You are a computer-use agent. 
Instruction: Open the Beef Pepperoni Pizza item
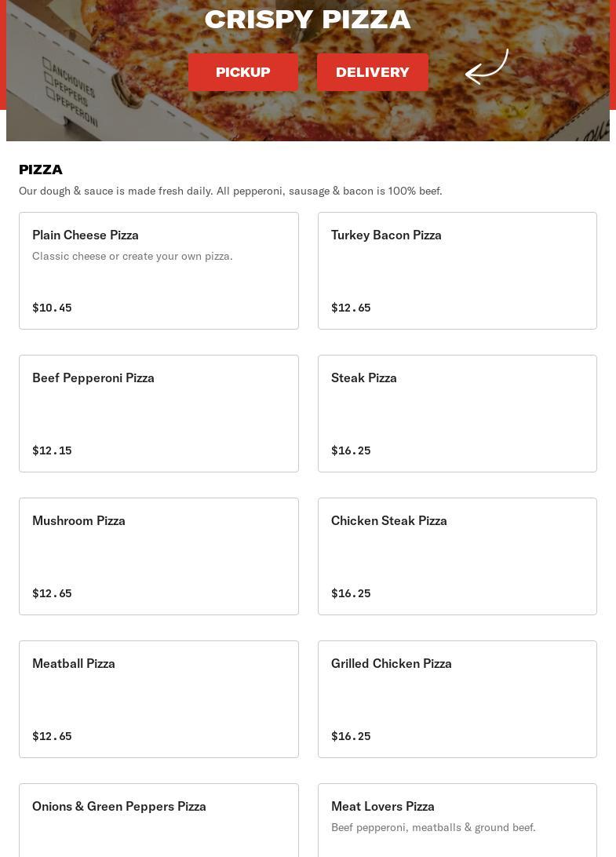point(159,414)
